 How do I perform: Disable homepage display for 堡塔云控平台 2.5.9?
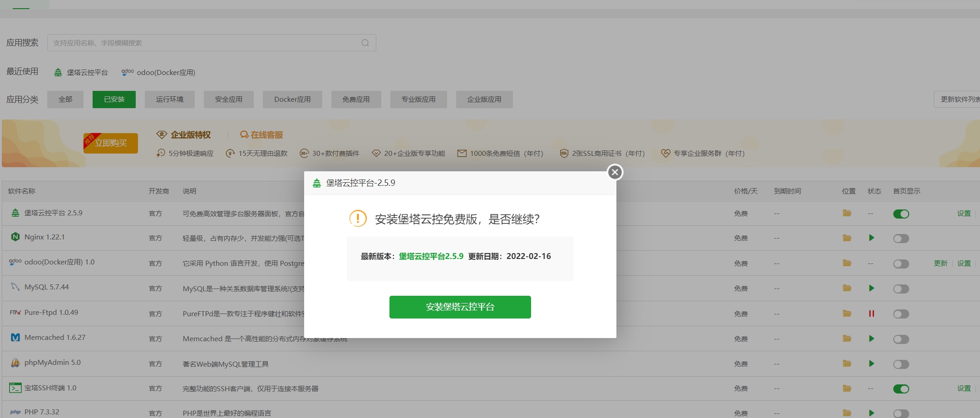(x=901, y=214)
